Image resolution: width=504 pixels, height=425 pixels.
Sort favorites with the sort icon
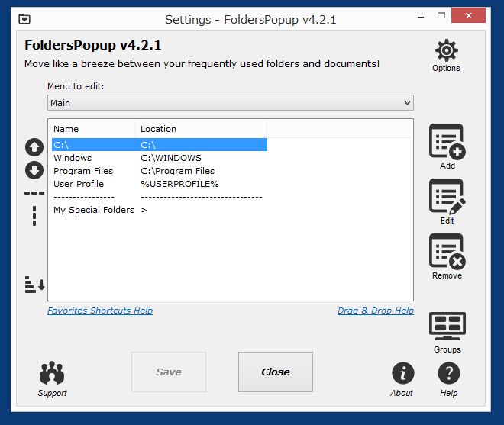[x=34, y=285]
